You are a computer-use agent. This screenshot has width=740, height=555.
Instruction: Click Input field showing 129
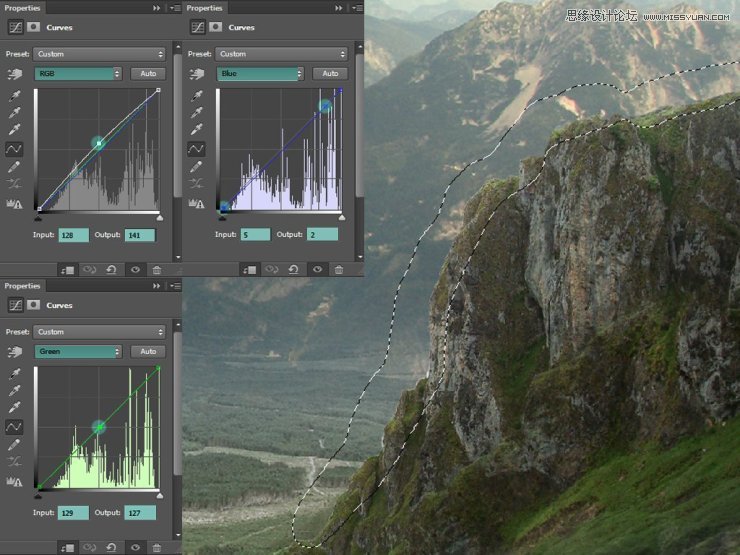[74, 513]
